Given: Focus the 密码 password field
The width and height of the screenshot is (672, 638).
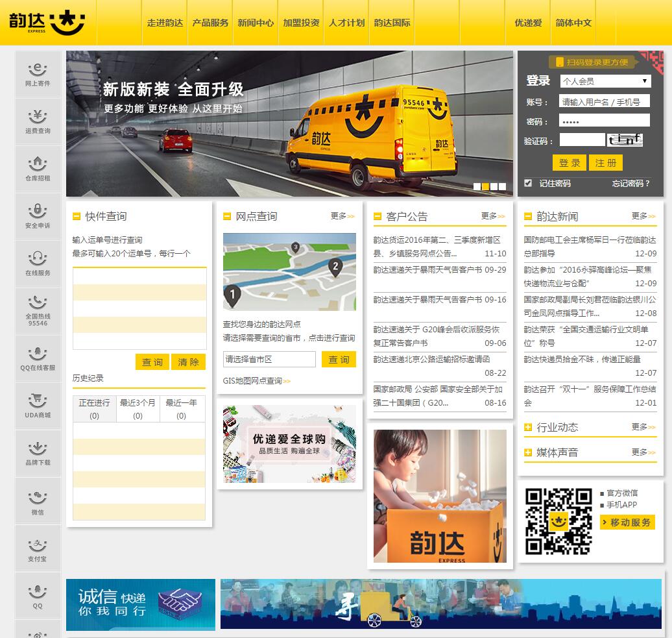Looking at the screenshot, I should click(x=605, y=121).
